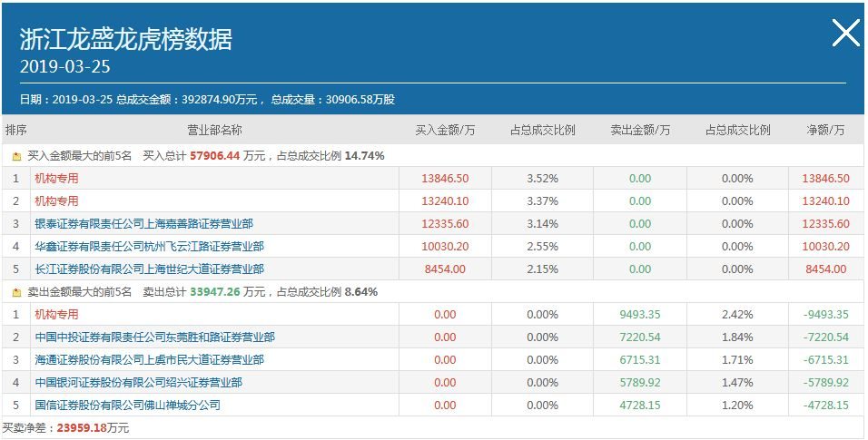The image size is (868, 440).
Task: Click the 总成交金额 392874.90万元 text
Action: 186,100
